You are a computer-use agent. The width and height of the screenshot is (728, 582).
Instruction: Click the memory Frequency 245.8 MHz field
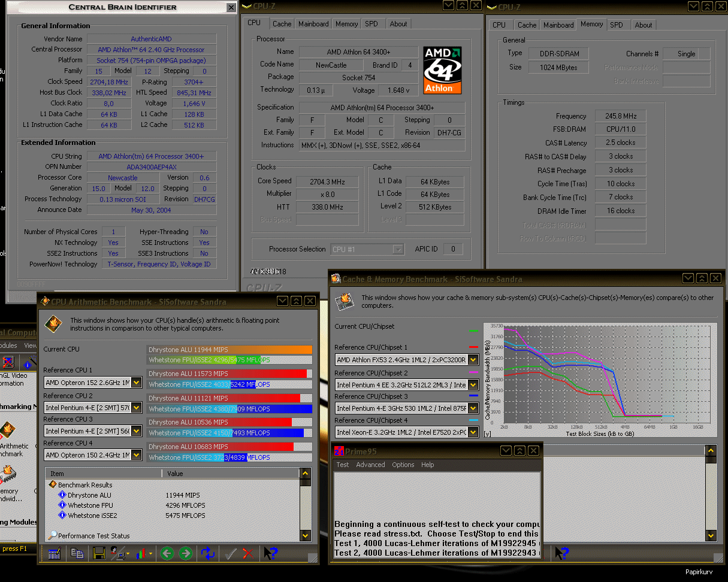621,116
